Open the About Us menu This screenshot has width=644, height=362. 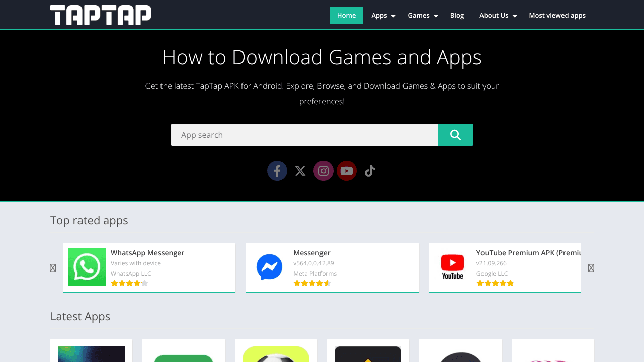point(494,15)
